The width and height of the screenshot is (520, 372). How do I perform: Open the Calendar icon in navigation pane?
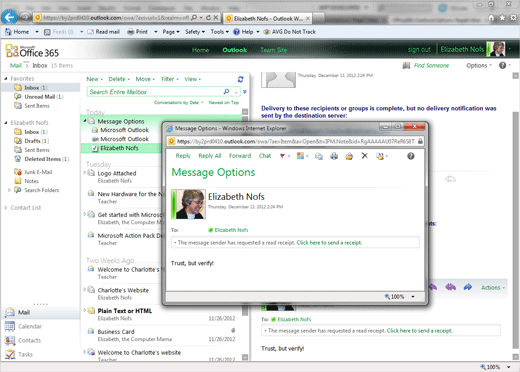point(10,326)
